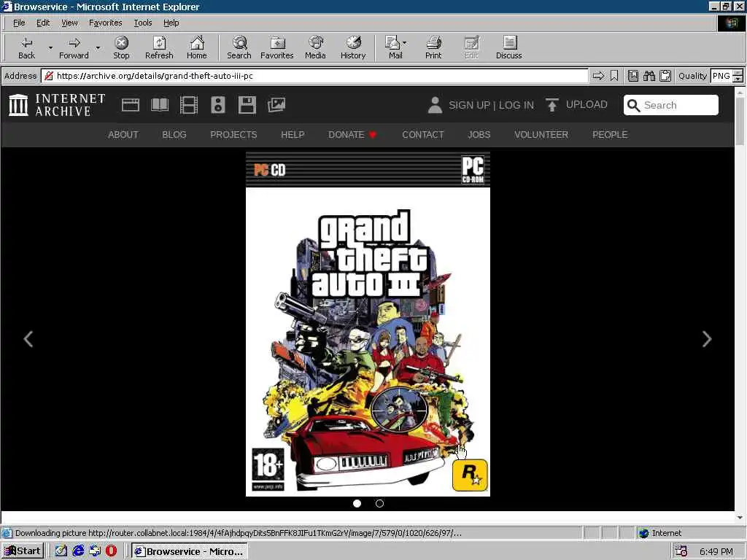Refresh the current page
This screenshot has height=560, width=747.
tap(159, 47)
